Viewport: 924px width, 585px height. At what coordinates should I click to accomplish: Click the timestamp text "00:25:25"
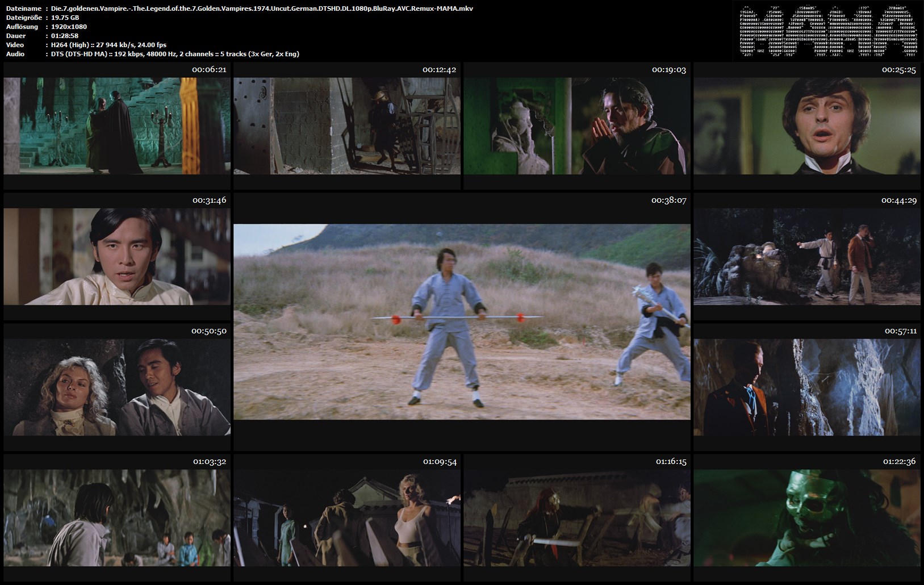click(899, 70)
